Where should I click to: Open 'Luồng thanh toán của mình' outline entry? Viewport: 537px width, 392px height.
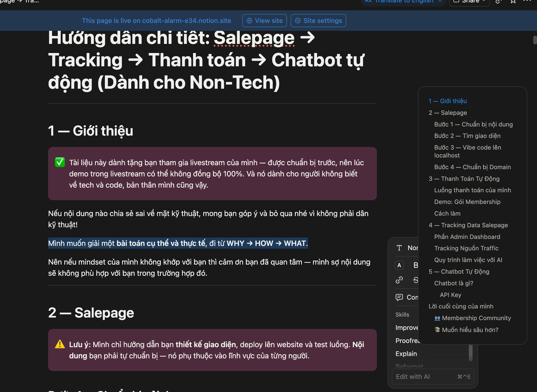pyautogui.click(x=473, y=190)
